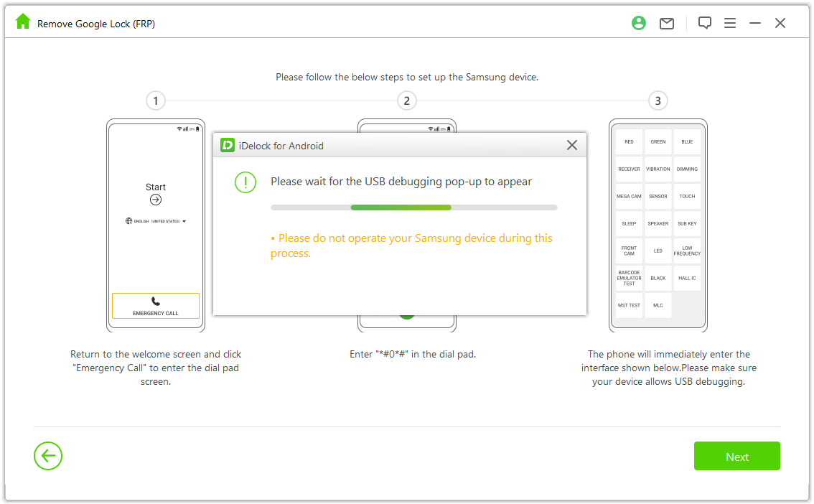
Task: Minimize the application window
Action: point(755,23)
